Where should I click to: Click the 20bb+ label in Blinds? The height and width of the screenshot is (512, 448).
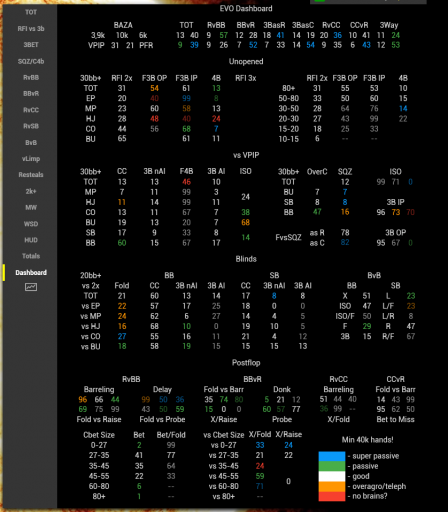coord(90,276)
